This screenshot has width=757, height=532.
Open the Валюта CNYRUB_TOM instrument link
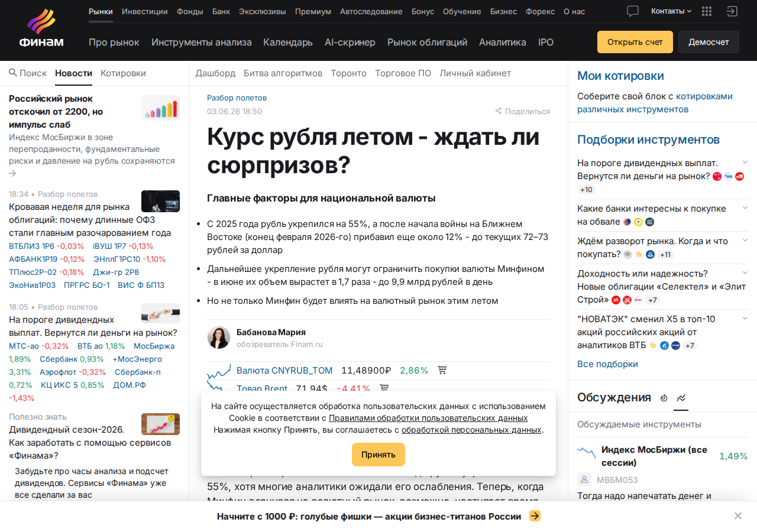(284, 371)
